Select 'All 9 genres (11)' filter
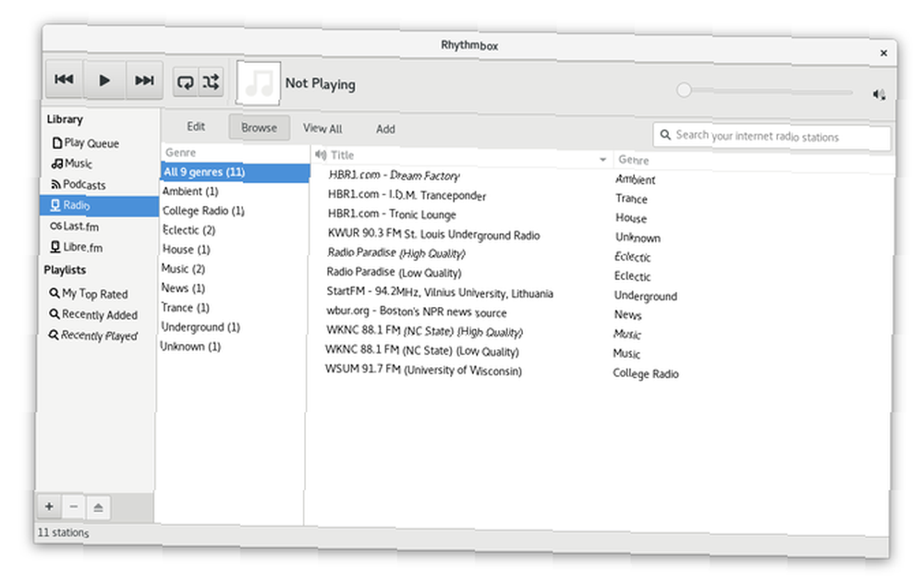Viewport: 924px width, 587px height. (x=235, y=172)
